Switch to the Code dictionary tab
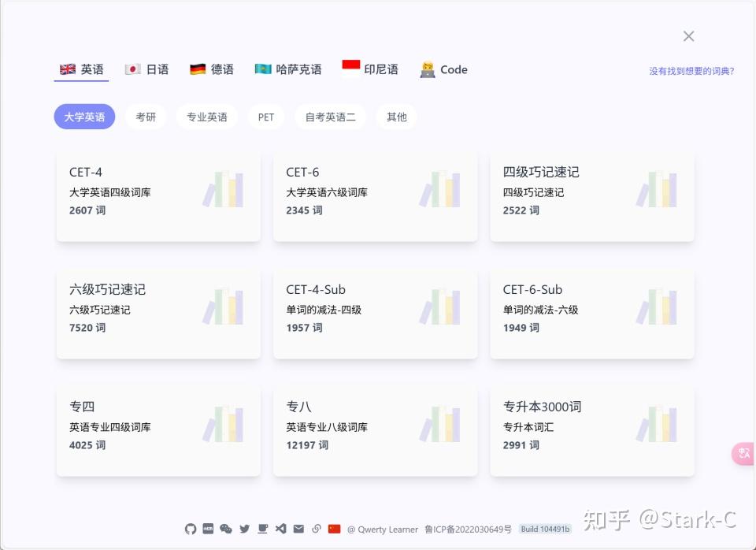Image resolution: width=756 pixels, height=550 pixels. (x=443, y=69)
